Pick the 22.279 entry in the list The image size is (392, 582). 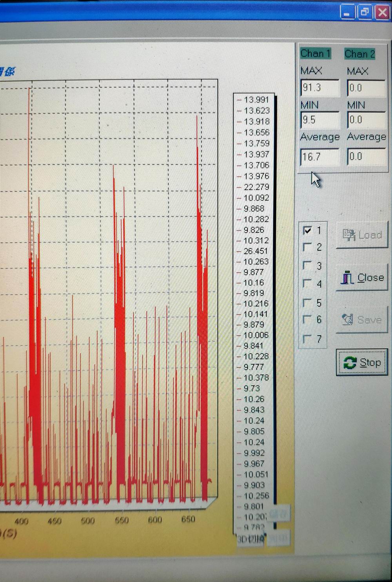(x=256, y=187)
